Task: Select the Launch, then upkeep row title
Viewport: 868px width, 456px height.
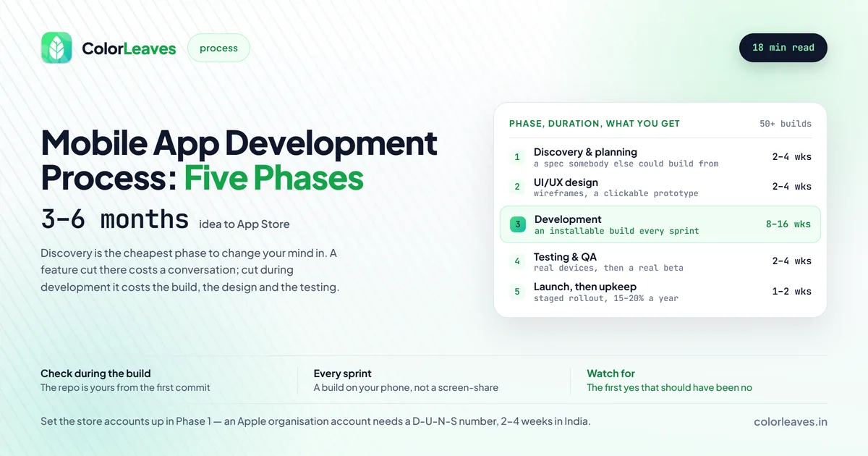Action: tap(585, 287)
